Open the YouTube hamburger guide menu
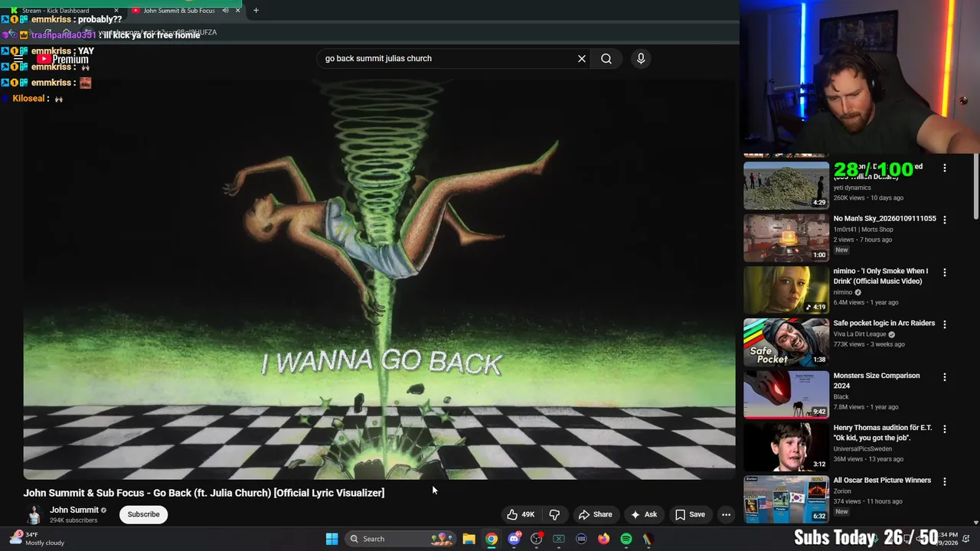The width and height of the screenshot is (980, 551). point(18,59)
